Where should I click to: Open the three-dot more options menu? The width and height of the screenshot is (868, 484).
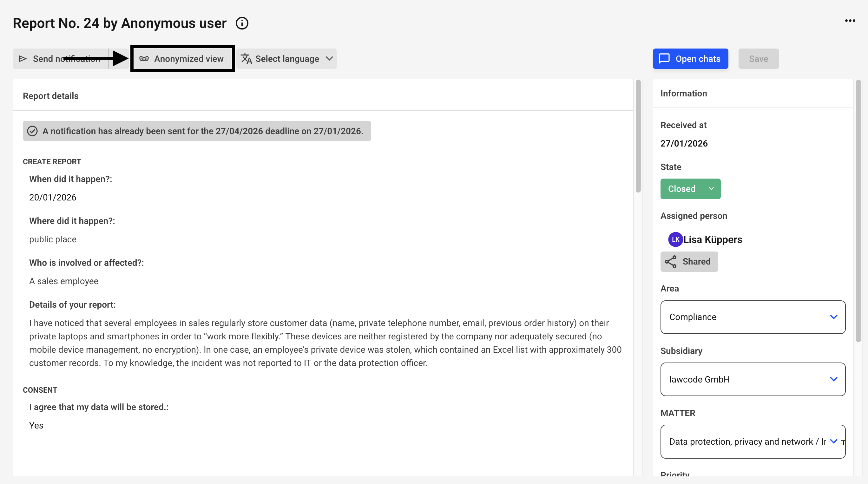pos(850,21)
